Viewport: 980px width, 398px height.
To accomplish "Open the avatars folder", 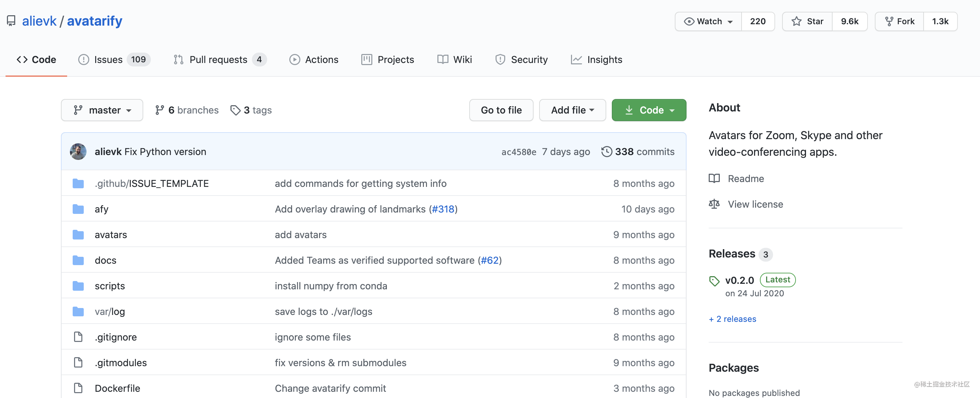I will click(111, 235).
